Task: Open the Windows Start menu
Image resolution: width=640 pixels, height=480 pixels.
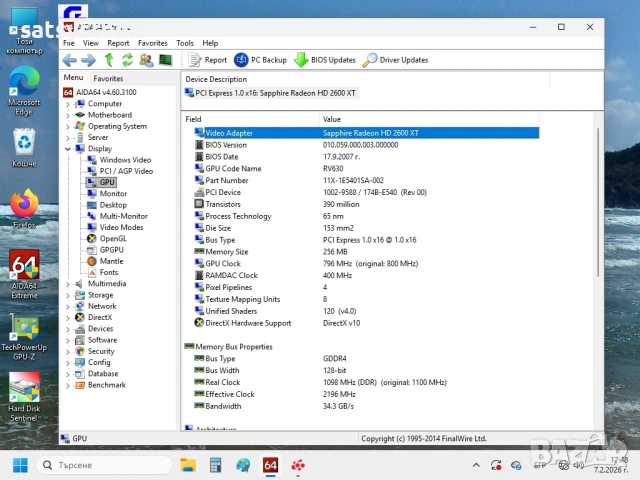Action: click(20, 465)
